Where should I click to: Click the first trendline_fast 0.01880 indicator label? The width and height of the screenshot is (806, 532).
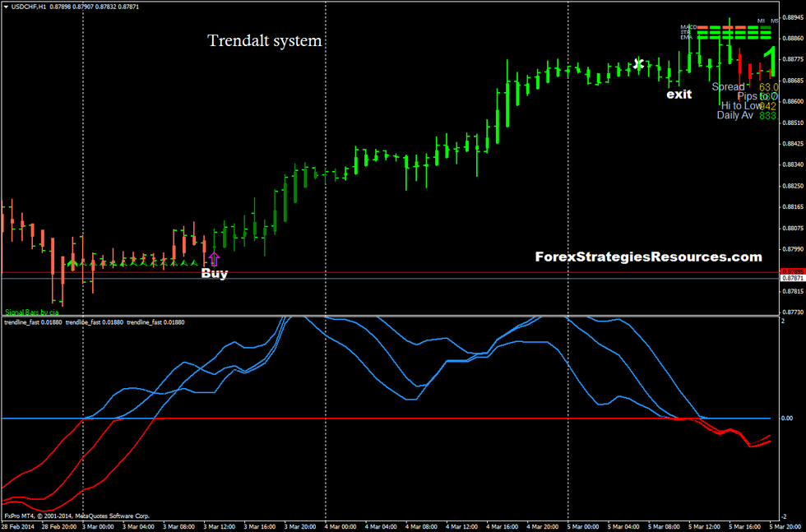click(33, 322)
